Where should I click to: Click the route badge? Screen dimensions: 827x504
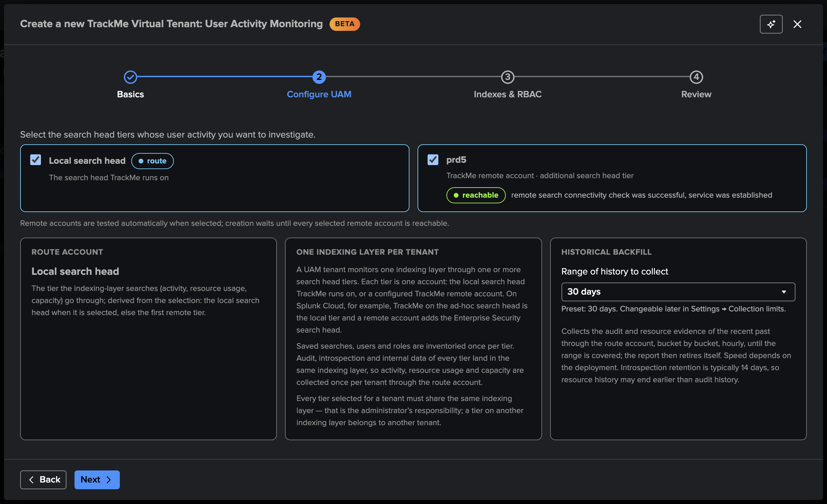pos(152,161)
